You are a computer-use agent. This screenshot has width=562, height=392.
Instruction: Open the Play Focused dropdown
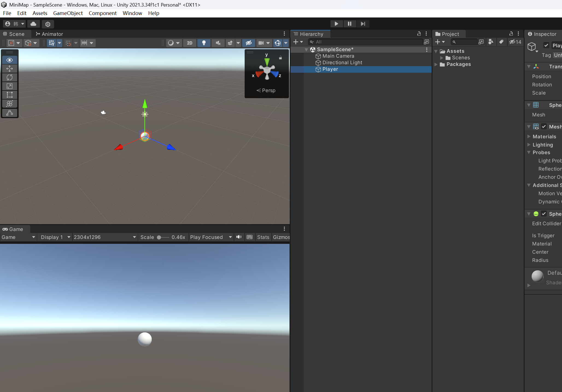[x=211, y=237]
